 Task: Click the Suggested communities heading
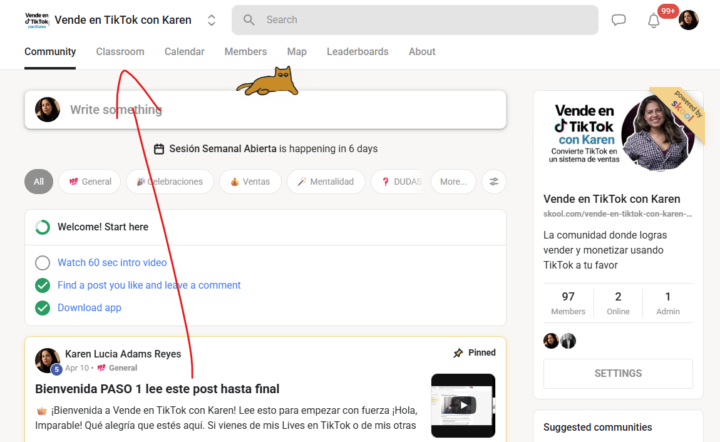597,427
